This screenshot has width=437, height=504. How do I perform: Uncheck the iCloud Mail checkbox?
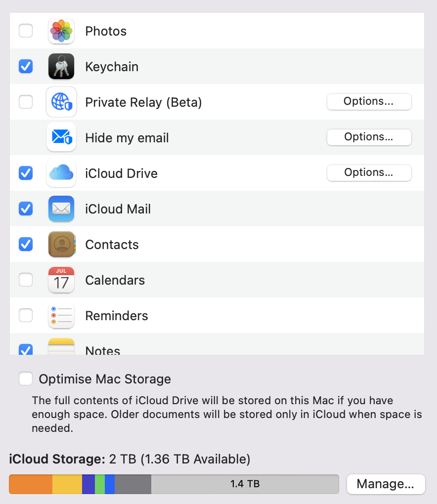point(26,209)
